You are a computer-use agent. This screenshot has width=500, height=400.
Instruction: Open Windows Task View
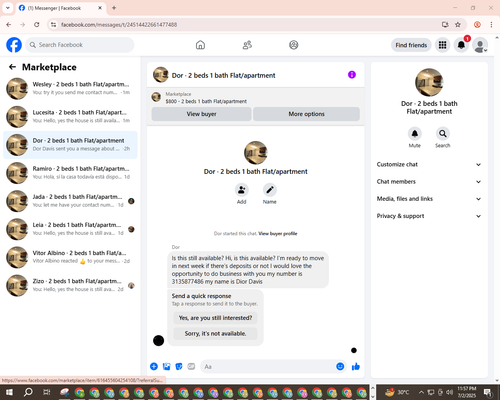(x=47, y=392)
